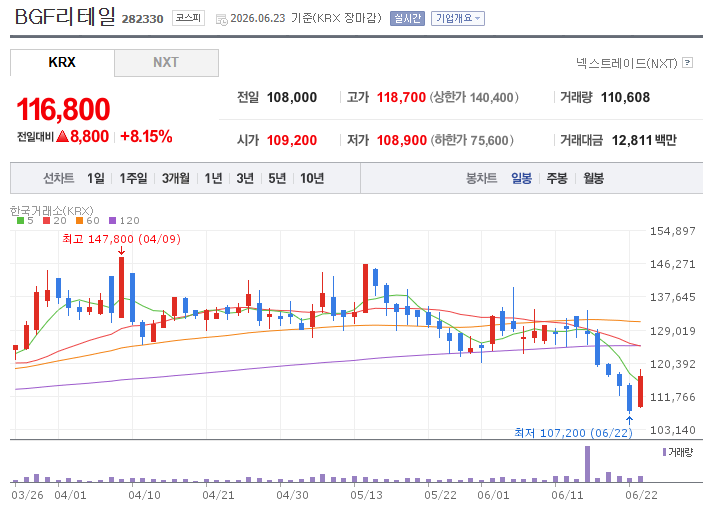This screenshot has height=507, width=703.
Task: Click the calendar clock icon beside the date
Action: [221, 19]
